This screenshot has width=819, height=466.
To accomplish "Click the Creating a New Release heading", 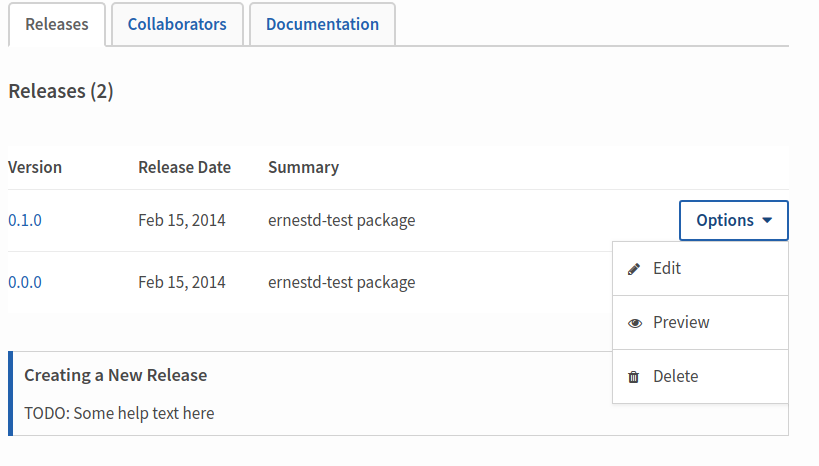I will point(115,375).
